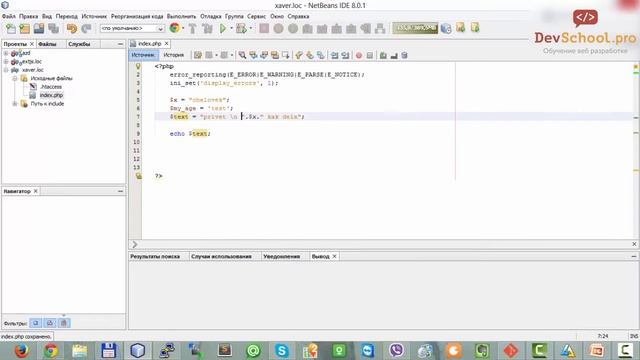Click the New File toolbar icon
The height and width of the screenshot is (360, 640).
11,29
